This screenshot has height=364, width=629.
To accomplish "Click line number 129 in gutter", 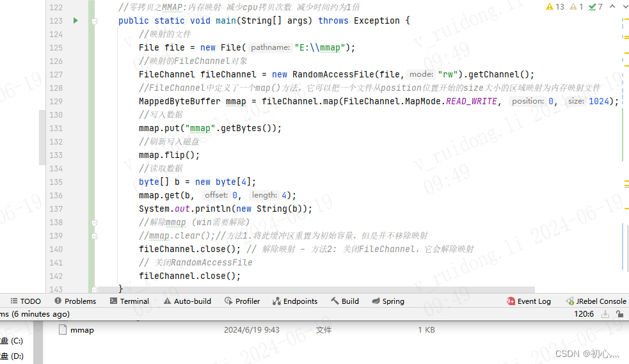I will (x=56, y=102).
